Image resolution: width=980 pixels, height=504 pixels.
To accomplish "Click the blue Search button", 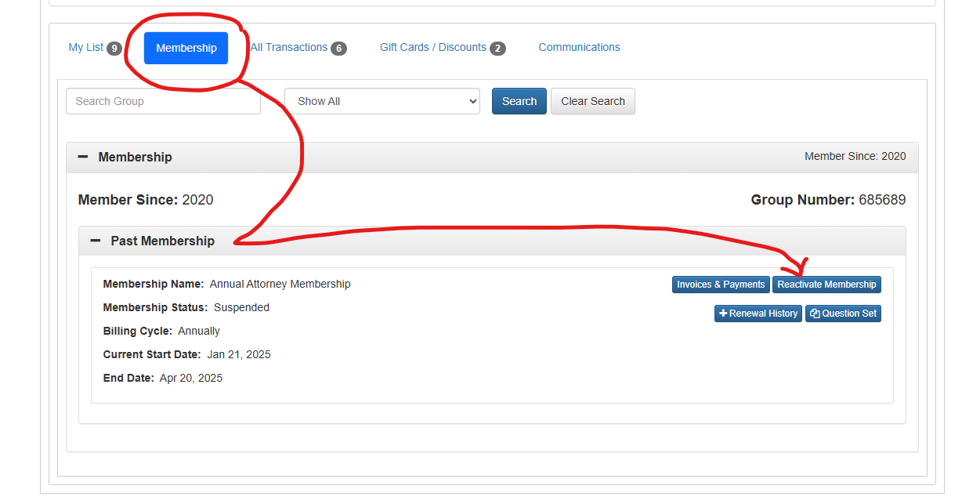I will click(519, 101).
